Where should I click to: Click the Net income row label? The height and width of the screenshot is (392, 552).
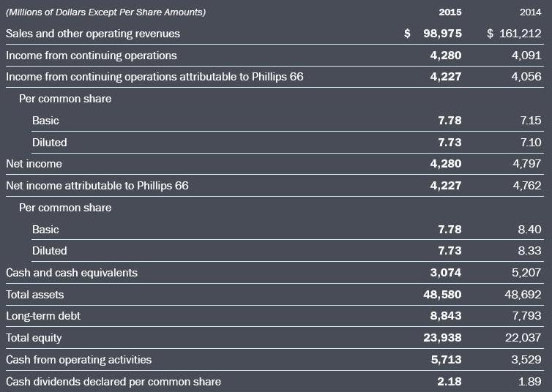[x=34, y=164]
